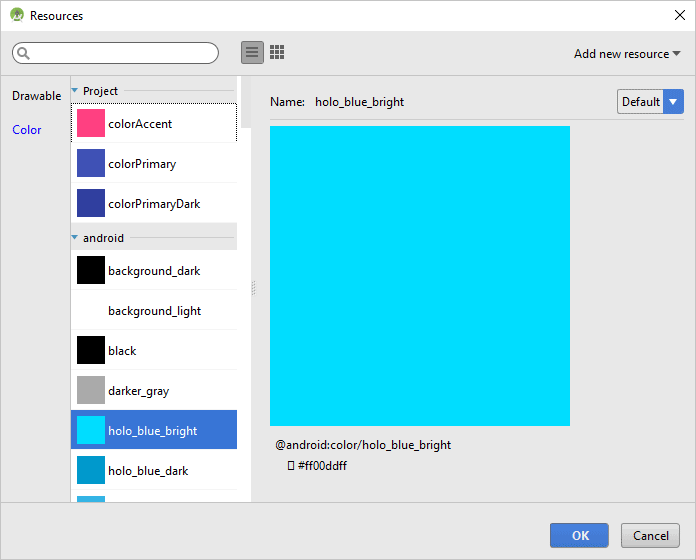The height and width of the screenshot is (560, 696).
Task: Select background_dark color item
Action: coord(153,271)
